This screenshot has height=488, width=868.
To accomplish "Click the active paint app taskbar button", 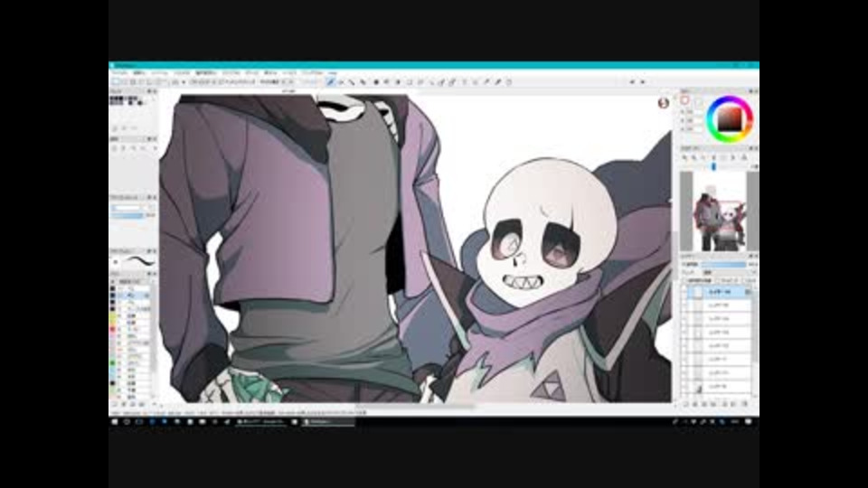I will [x=329, y=422].
